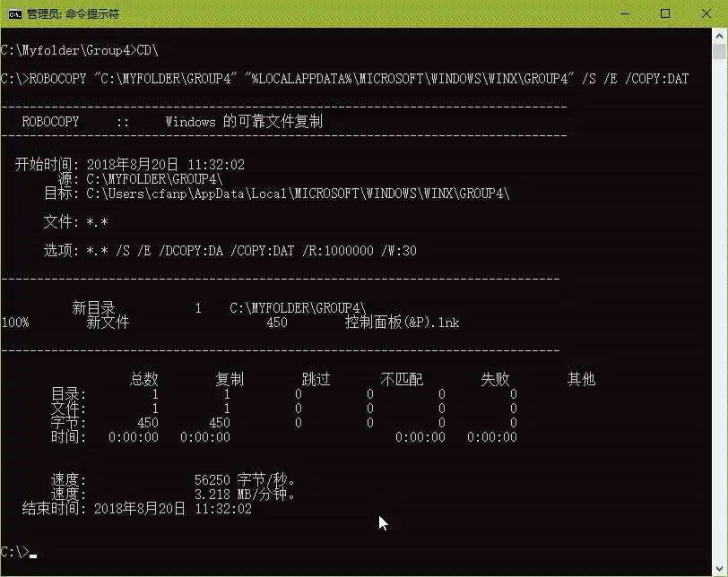Close the Command Prompt window
The image size is (728, 577).
click(706, 14)
